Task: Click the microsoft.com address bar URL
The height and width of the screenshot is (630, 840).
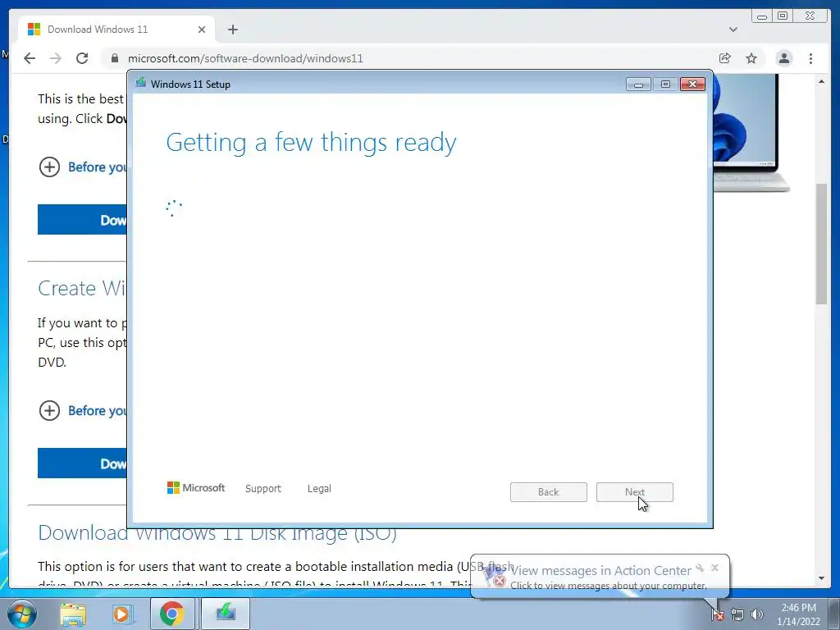Action: 245,58
